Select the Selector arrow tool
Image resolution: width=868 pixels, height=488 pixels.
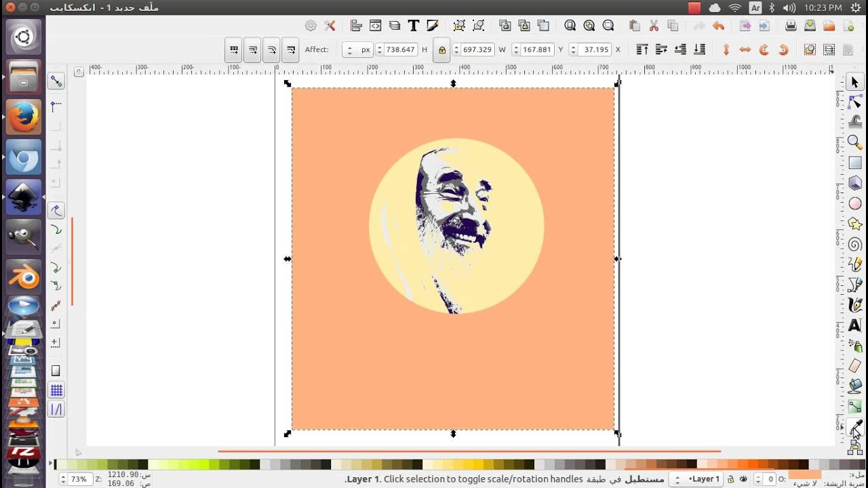[854, 82]
